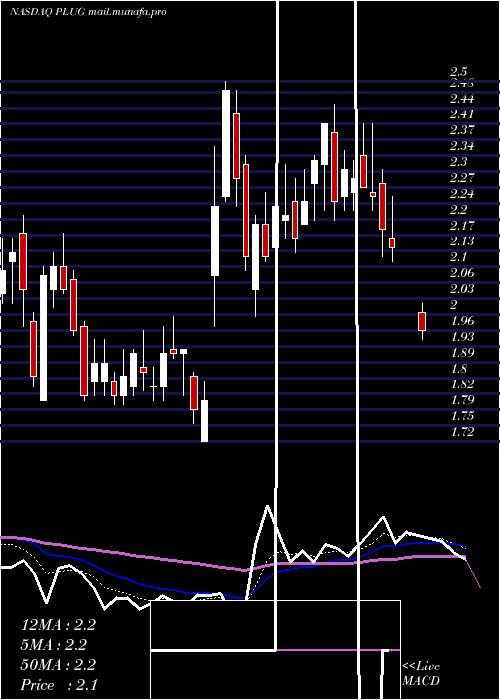
Task: Click the NASDAQ PLUG mail.munafa.pro title text
Action: [88, 12]
